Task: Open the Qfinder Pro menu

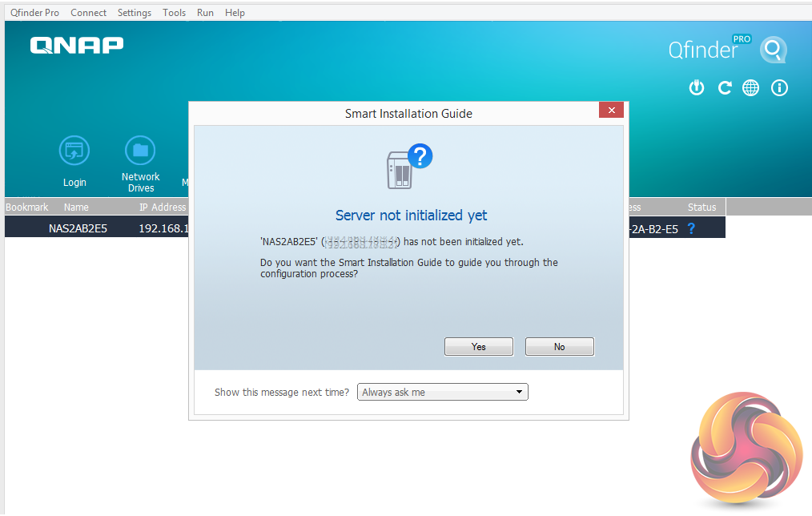Action: tap(34, 13)
